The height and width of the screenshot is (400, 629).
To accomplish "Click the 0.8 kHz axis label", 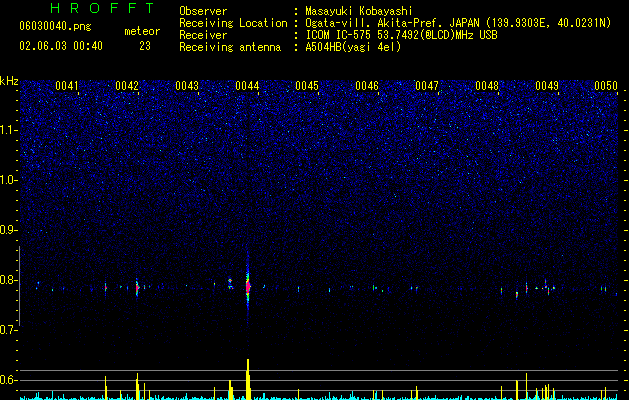I will (x=9, y=280).
